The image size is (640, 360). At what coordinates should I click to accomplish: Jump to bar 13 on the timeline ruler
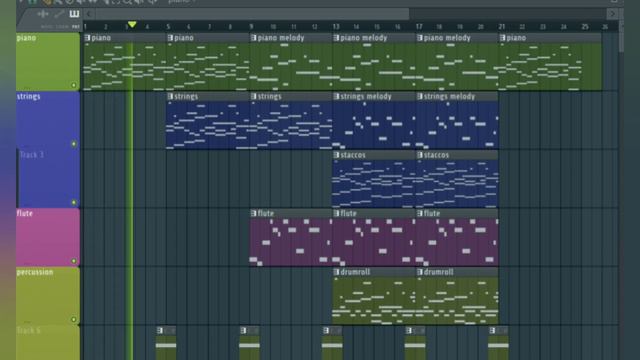tap(336, 27)
